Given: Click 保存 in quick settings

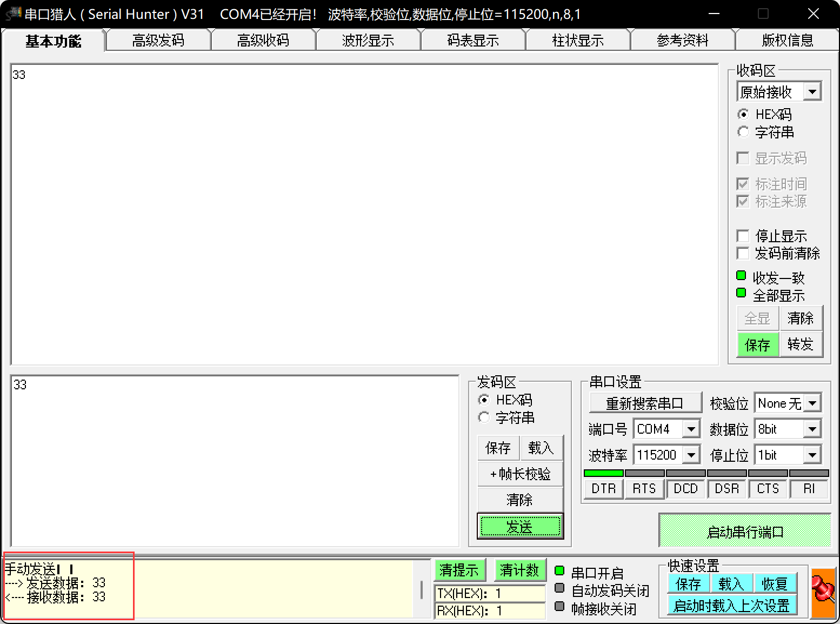Looking at the screenshot, I should point(689,584).
